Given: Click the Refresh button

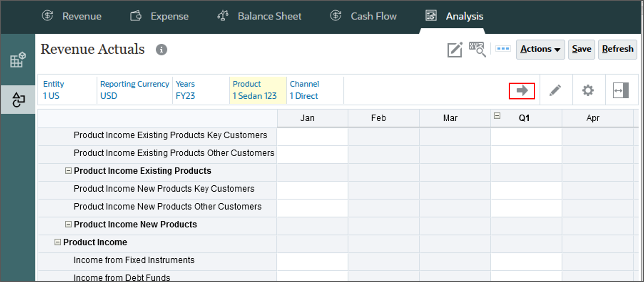Looking at the screenshot, I should [x=618, y=49].
